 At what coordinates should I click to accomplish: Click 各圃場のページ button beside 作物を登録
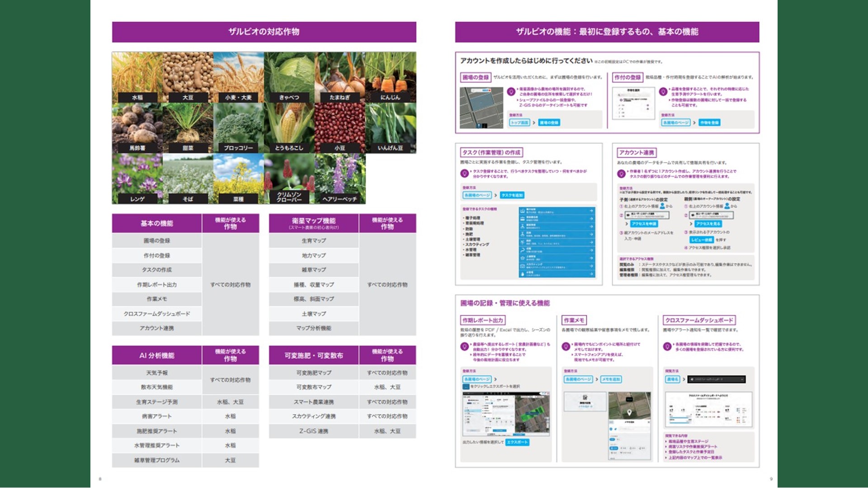pos(676,122)
